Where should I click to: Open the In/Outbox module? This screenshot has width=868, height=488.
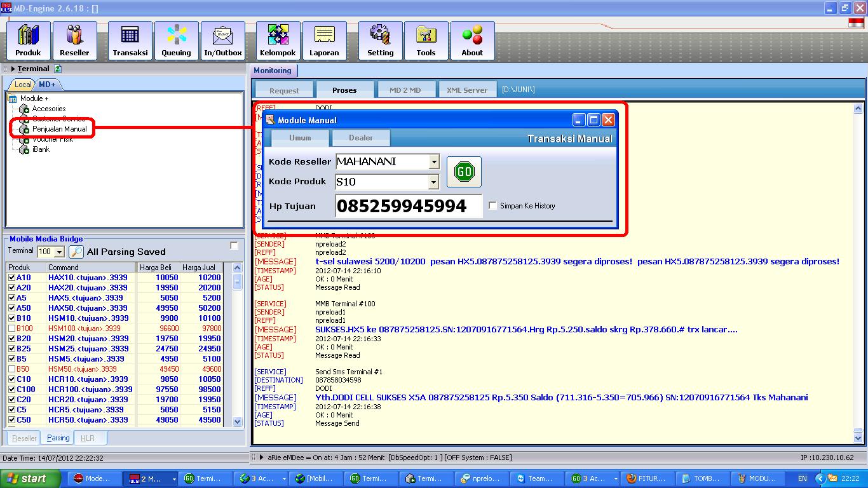(x=222, y=40)
